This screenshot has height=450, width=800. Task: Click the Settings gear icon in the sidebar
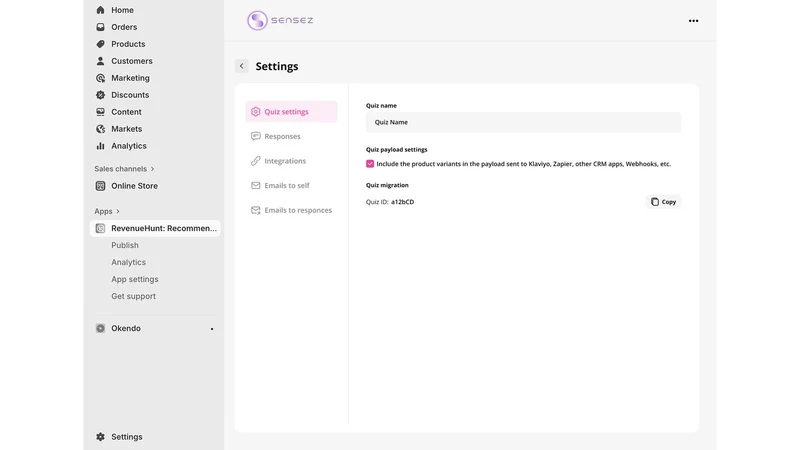pos(101,437)
